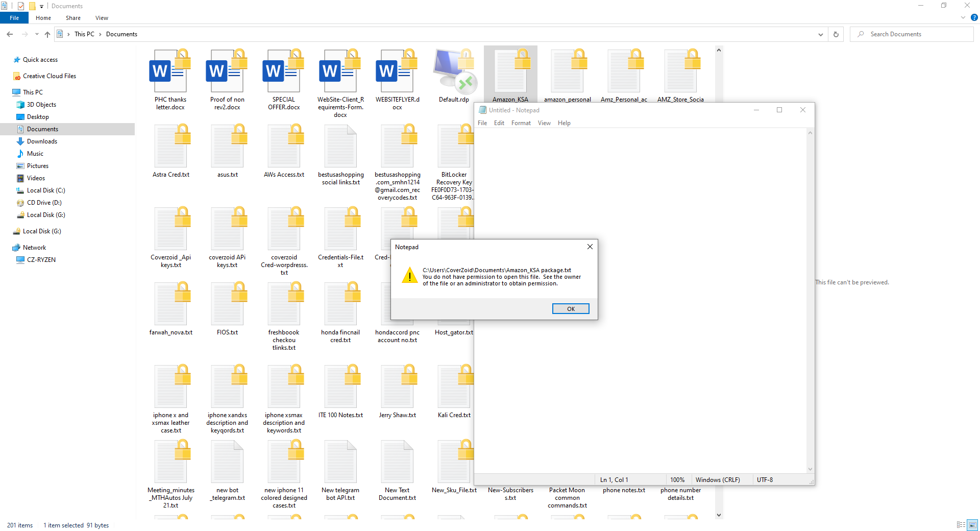
Task: Click This PC in the address breadcrumb
Action: [84, 34]
